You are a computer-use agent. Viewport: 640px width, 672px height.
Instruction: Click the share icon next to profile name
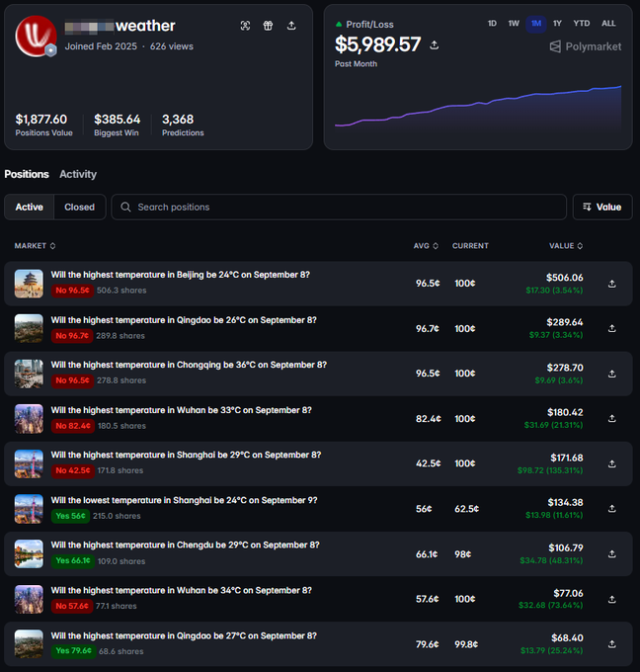(x=291, y=26)
